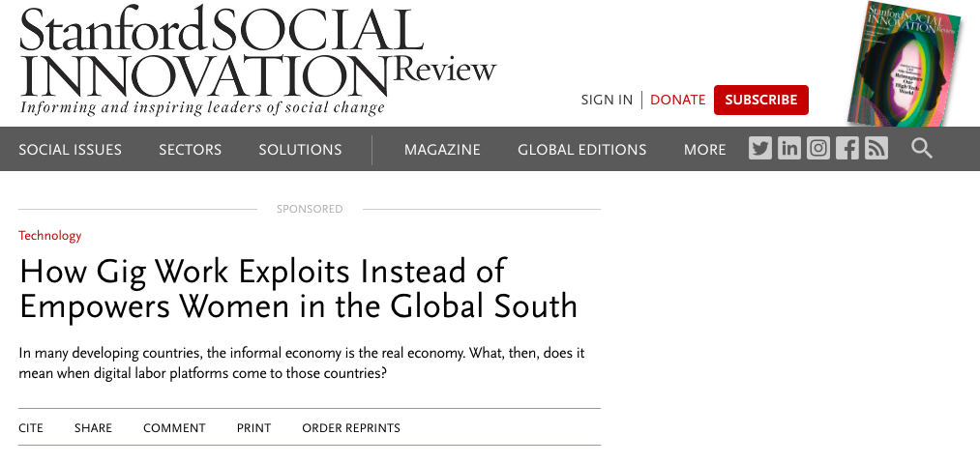The height and width of the screenshot is (464, 980).
Task: Click the search magnifying glass icon
Action: pos(922,149)
